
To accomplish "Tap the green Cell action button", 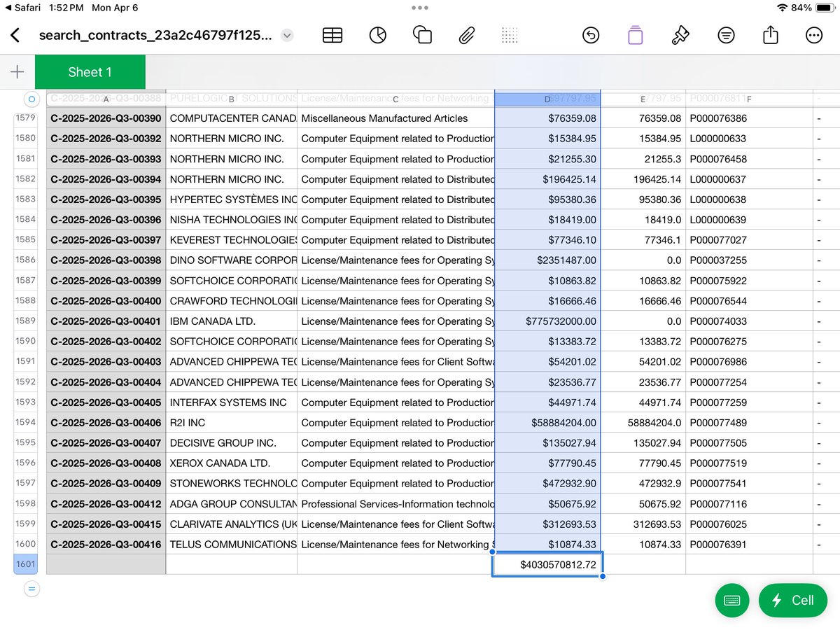I will tap(793, 601).
